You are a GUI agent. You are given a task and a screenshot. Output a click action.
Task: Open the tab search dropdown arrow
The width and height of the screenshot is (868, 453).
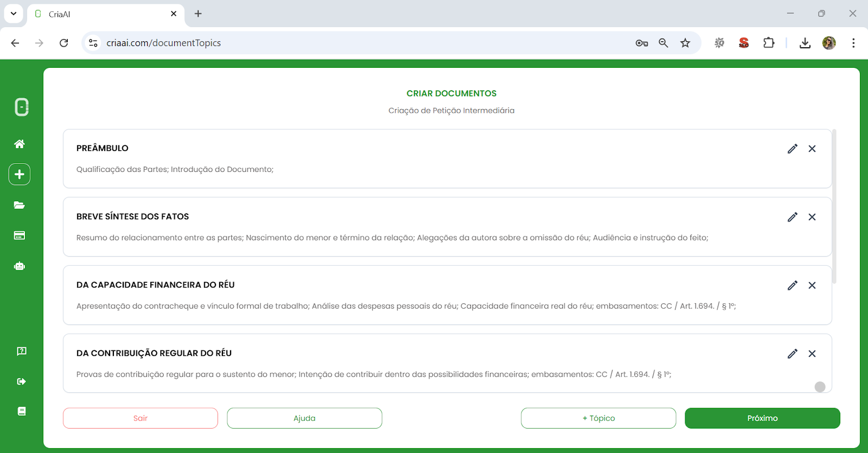tap(14, 14)
